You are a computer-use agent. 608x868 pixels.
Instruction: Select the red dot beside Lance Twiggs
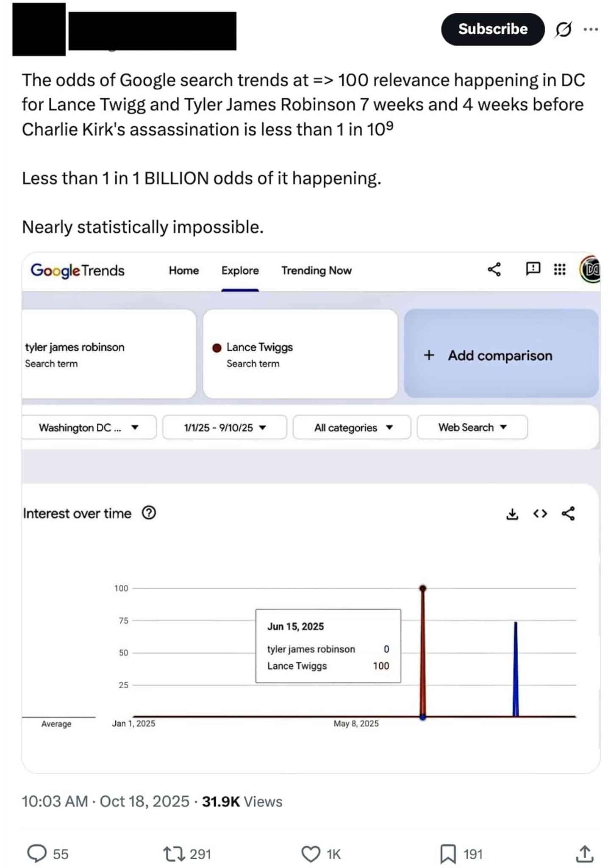[217, 347]
